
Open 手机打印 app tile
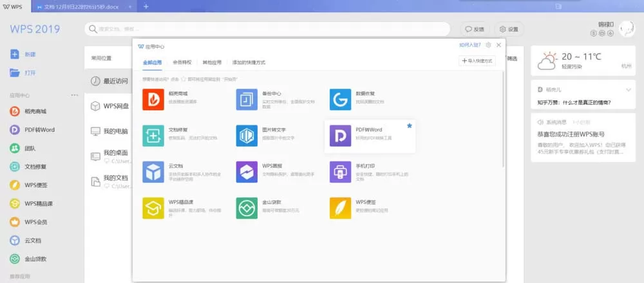[368, 172]
